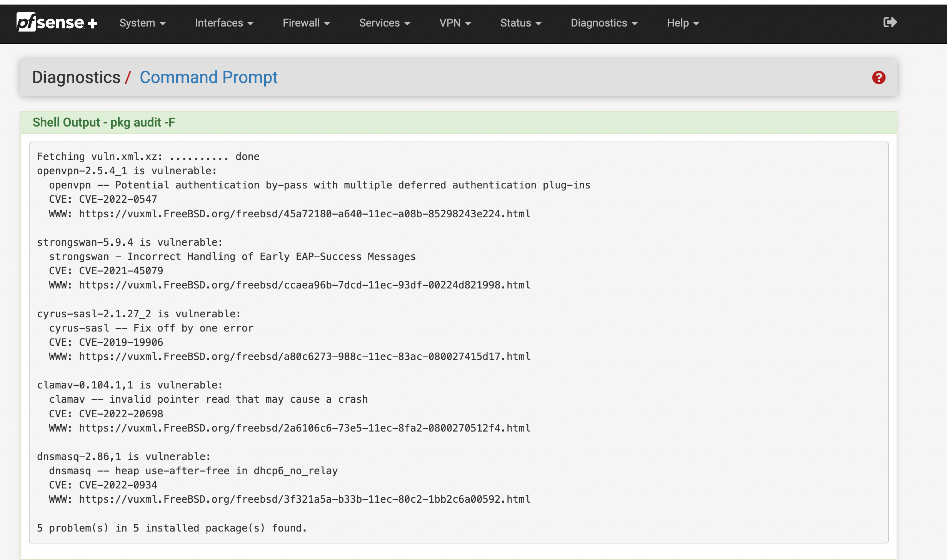Expand the Interfaces menu

223,23
